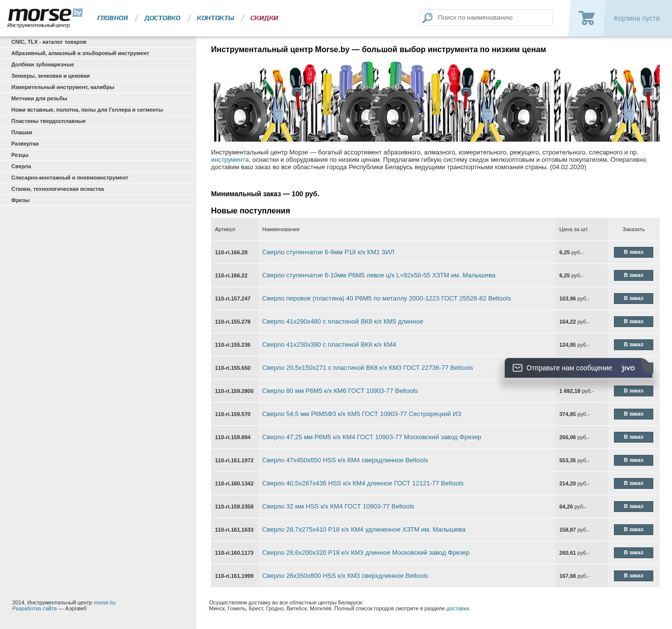This screenshot has height=629, width=672.
Task: Open Сверло 28,6х200х320 Р18 product
Action: pyautogui.click(x=366, y=553)
